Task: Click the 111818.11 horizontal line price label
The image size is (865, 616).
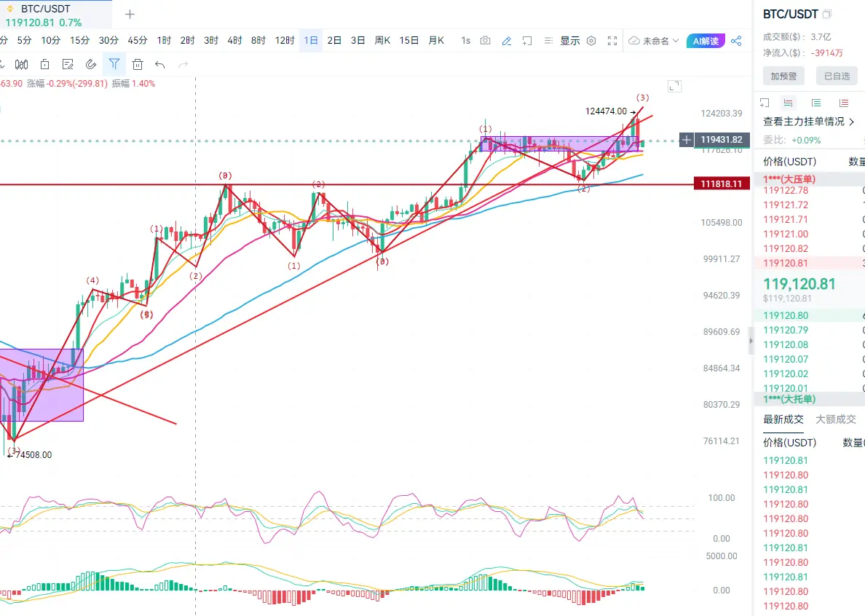Action: pyautogui.click(x=722, y=183)
